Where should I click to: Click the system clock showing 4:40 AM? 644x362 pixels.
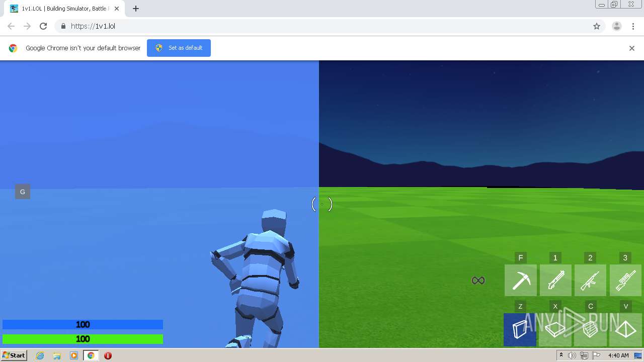pyautogui.click(x=618, y=355)
